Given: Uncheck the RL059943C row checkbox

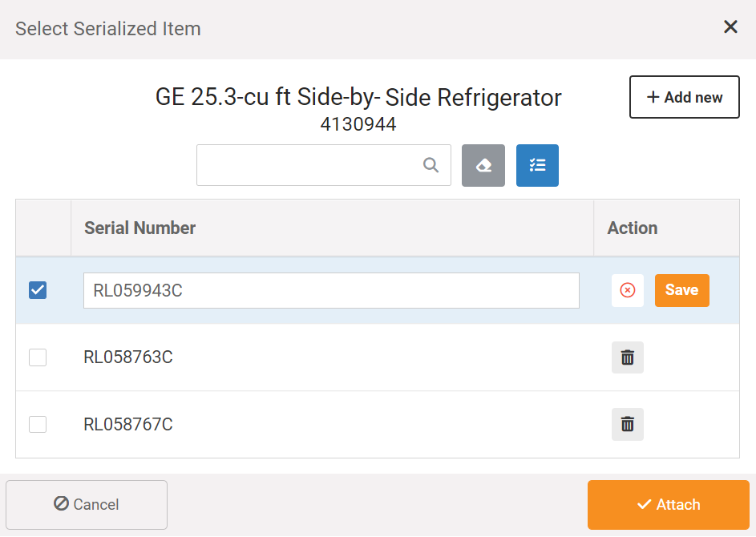Looking at the screenshot, I should 38,290.
